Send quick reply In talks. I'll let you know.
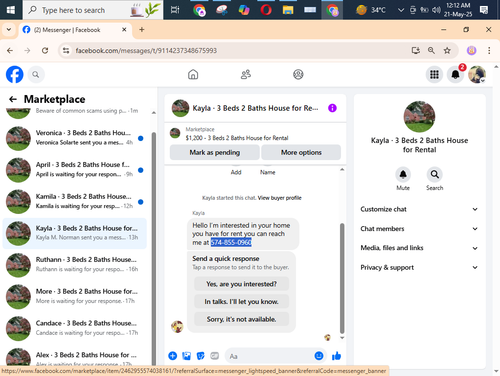The width and height of the screenshot is (500, 376). tap(241, 302)
